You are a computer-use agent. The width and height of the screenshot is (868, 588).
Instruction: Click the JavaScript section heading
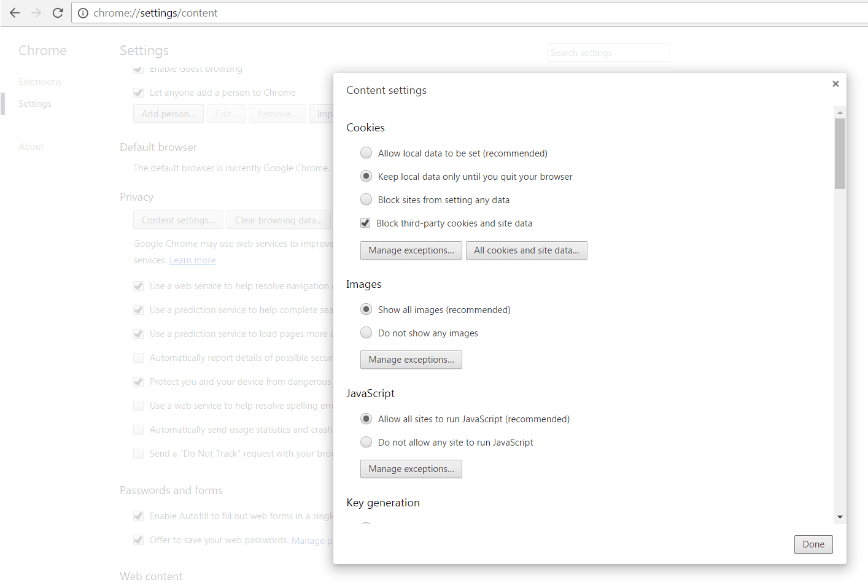[x=370, y=393]
